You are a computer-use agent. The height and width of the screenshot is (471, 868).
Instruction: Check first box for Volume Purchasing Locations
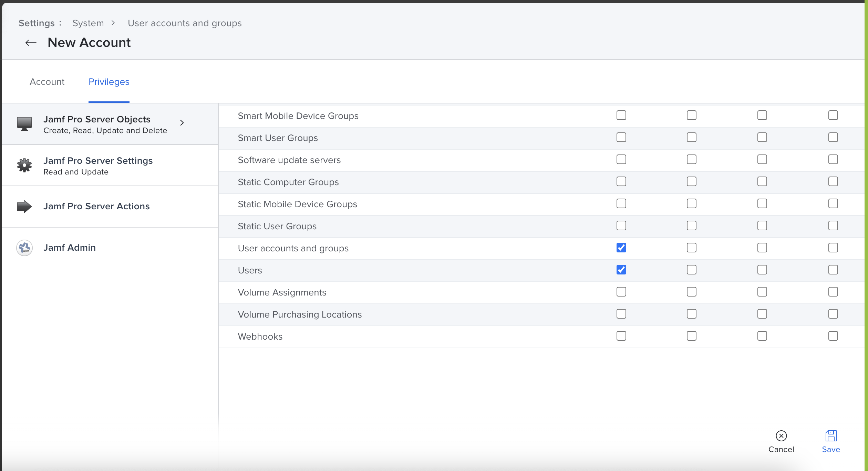pyautogui.click(x=621, y=314)
